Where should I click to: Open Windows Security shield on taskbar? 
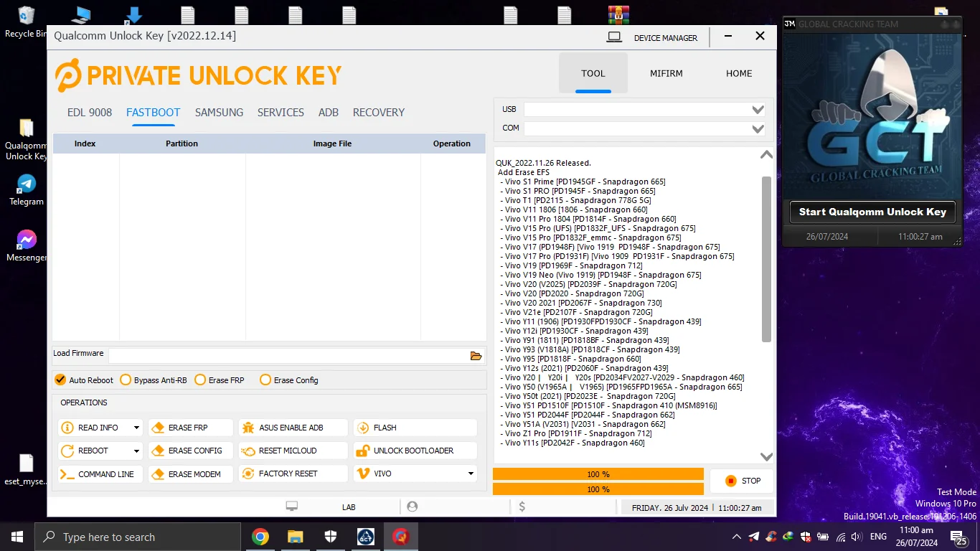point(330,537)
